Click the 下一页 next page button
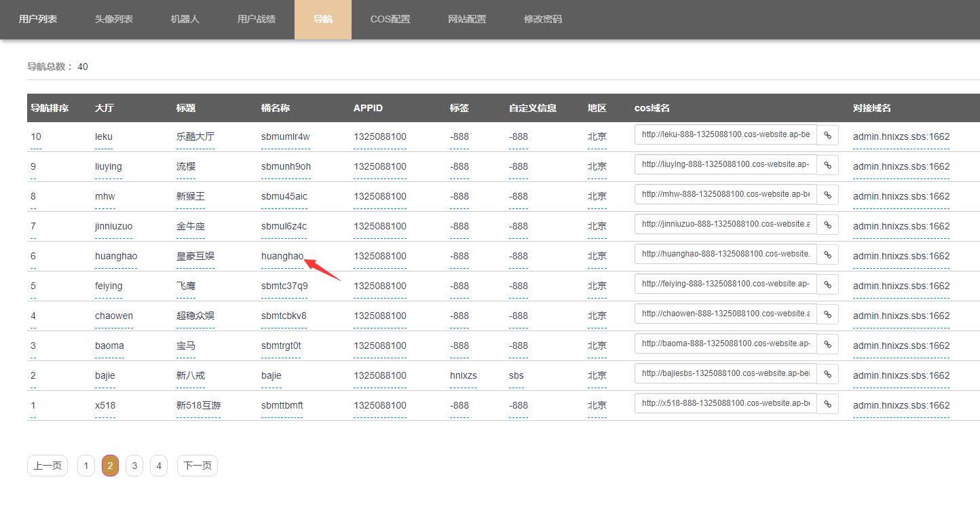980x507 pixels. (x=197, y=466)
